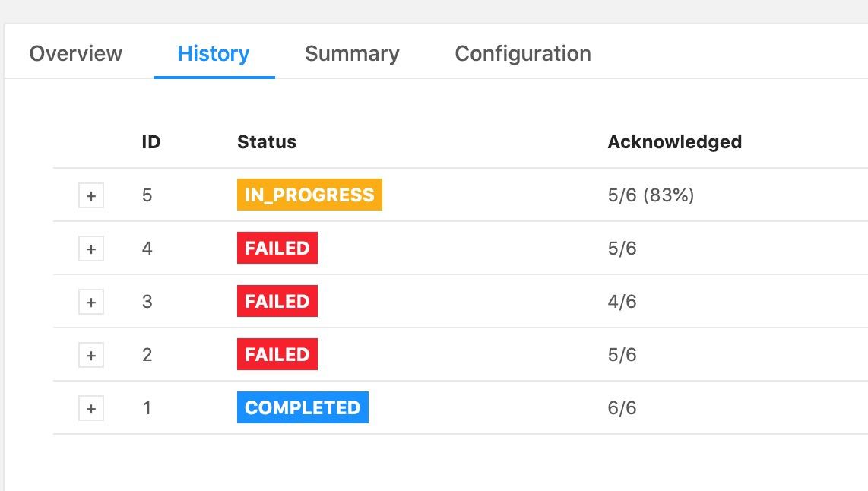The image size is (868, 491).
Task: Click plus expander on row ID 2
Action: coord(91,355)
